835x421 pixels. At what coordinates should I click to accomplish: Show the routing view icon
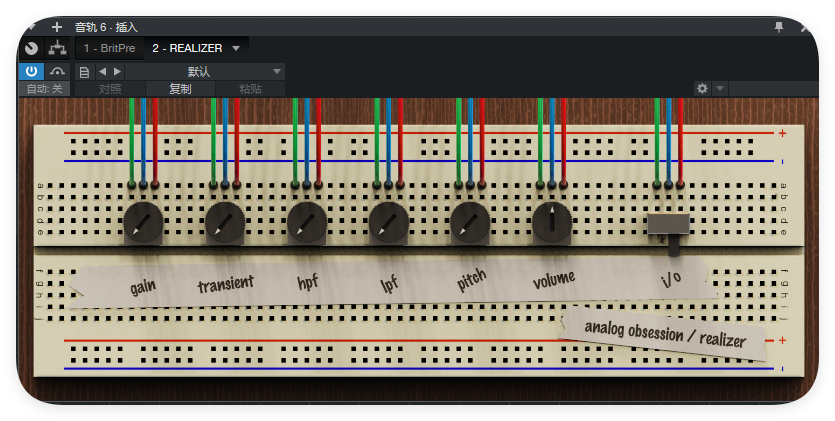[57, 48]
